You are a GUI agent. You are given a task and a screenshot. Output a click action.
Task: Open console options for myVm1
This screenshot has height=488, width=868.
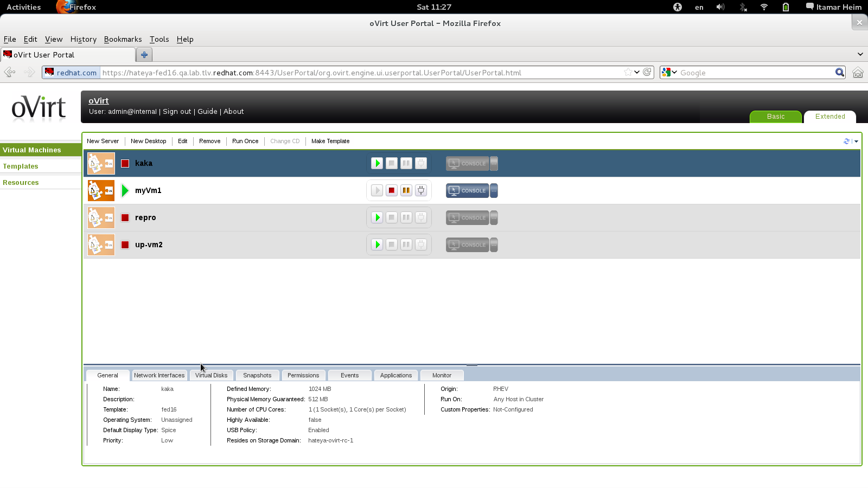[494, 190]
